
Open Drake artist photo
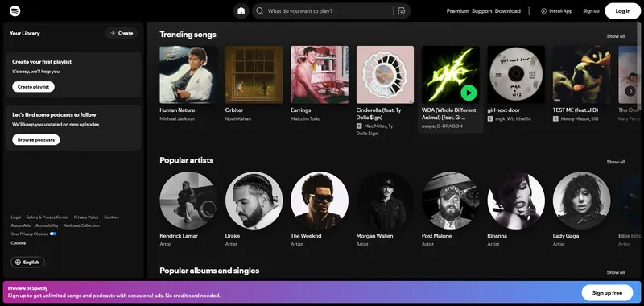[254, 200]
